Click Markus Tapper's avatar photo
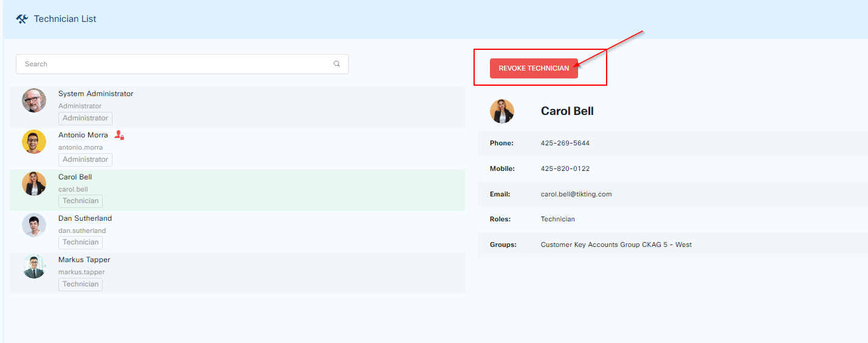 34,266
